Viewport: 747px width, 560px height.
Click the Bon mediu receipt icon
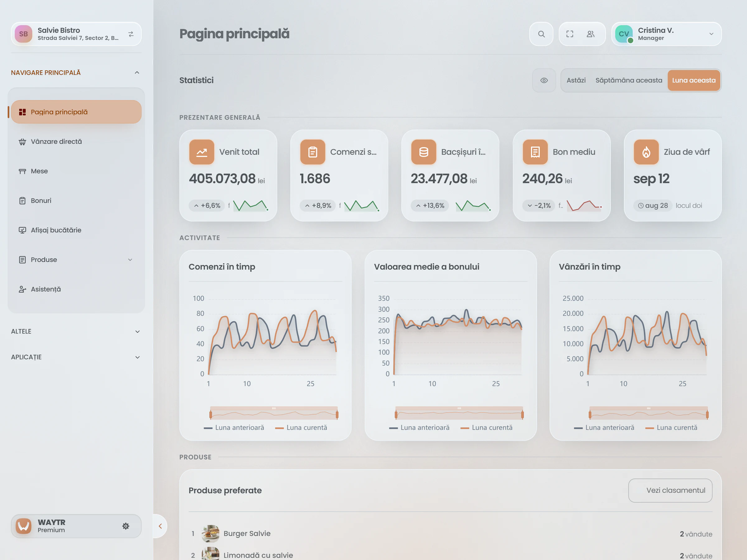pos(535,152)
